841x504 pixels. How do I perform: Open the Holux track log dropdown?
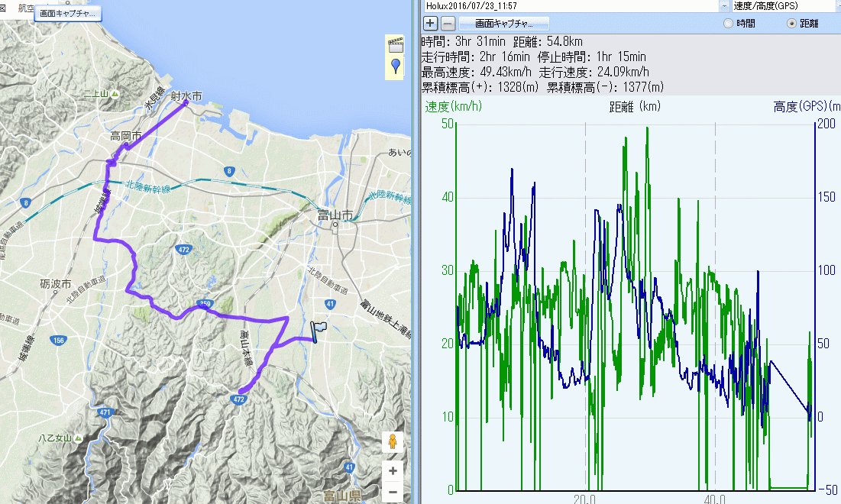(723, 6)
